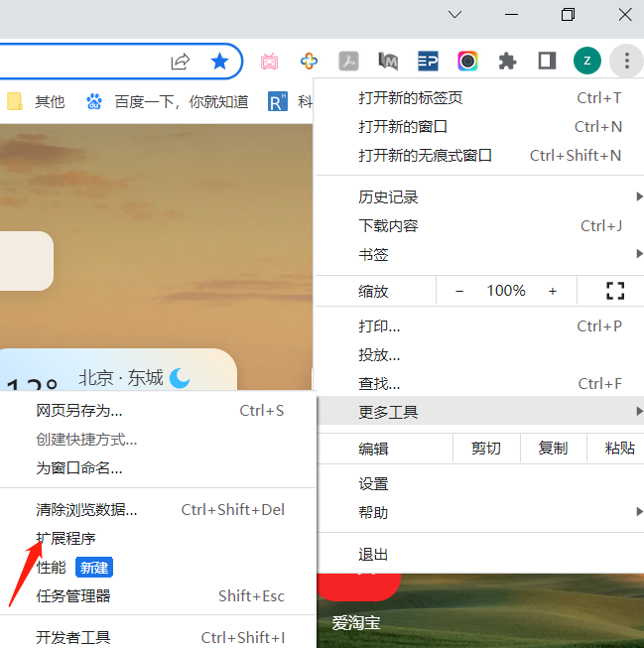The height and width of the screenshot is (648, 644).
Task: Enter fullscreen using the zoom row icon
Action: coord(615,291)
